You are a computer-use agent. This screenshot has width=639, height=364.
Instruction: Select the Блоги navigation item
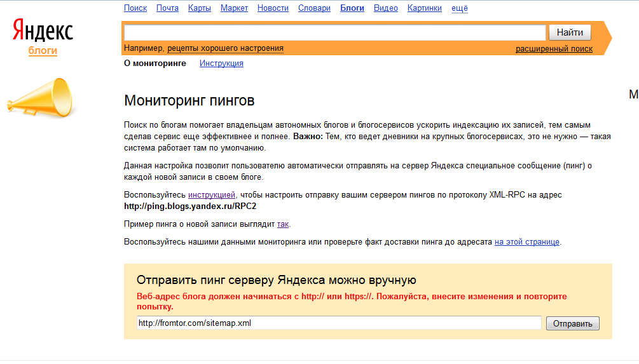tap(352, 8)
